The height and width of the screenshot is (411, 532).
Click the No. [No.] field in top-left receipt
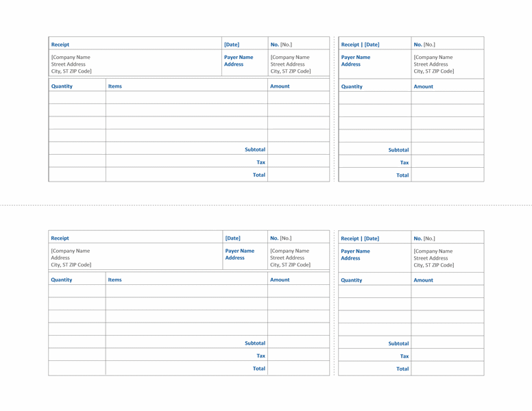tap(281, 45)
